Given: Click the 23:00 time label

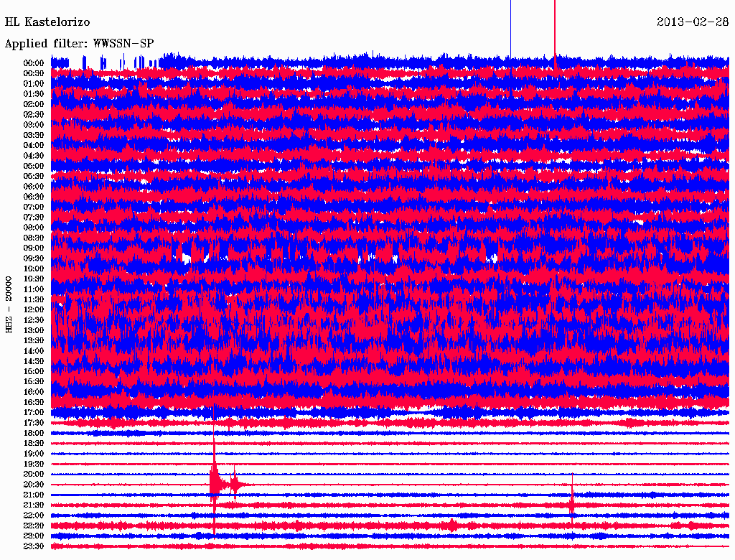Looking at the screenshot, I should 34,536.
